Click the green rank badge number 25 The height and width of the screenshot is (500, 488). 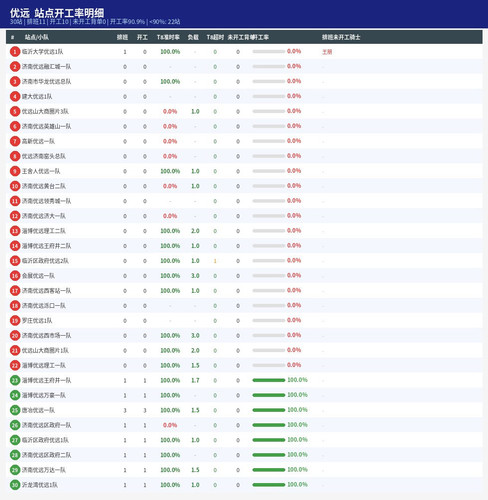[x=15, y=410]
